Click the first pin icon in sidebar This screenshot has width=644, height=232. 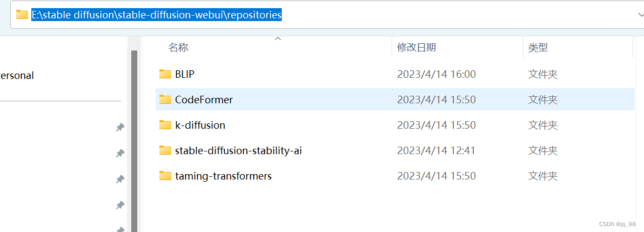coord(120,128)
